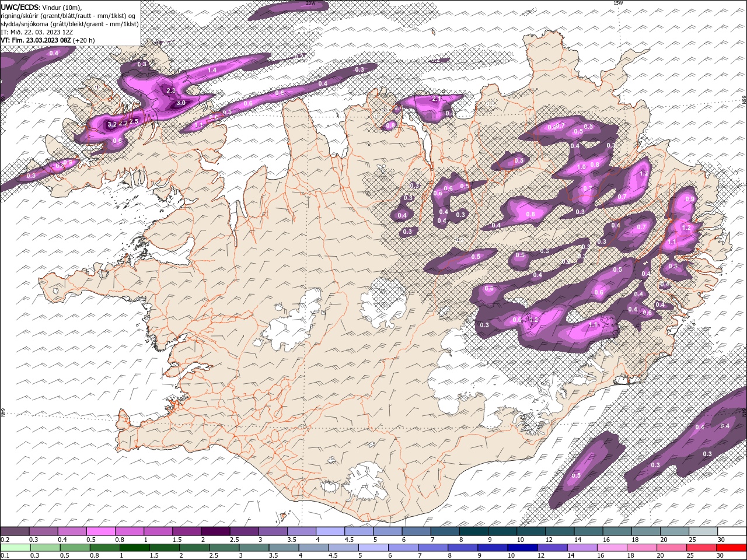
Task: Click the light lavender 4 snow legend swatch
Action: [x=330, y=531]
